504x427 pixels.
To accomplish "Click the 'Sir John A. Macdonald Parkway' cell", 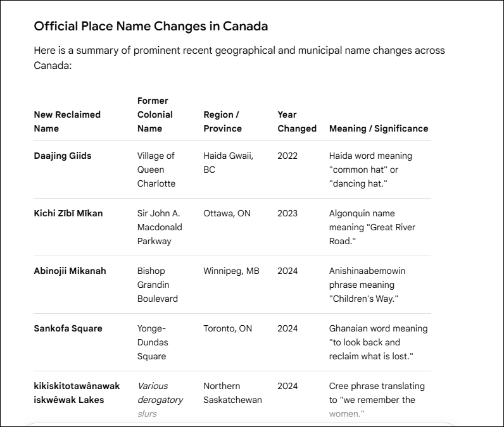I will (x=160, y=227).
